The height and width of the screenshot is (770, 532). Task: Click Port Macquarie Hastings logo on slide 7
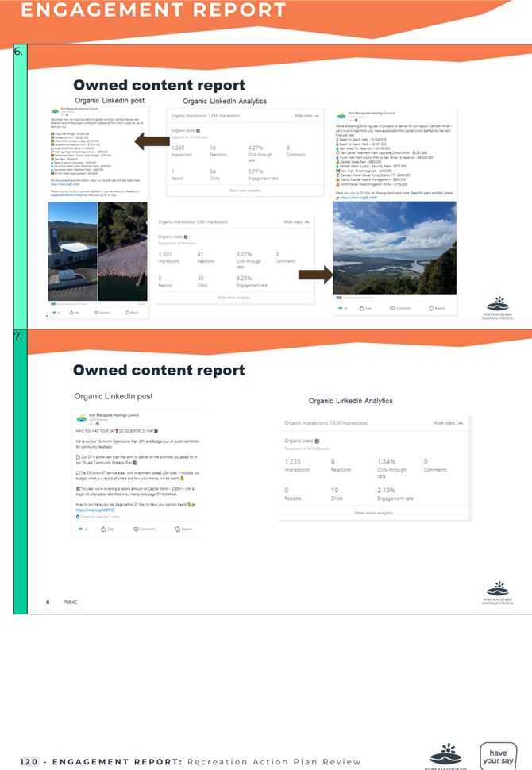tap(498, 593)
